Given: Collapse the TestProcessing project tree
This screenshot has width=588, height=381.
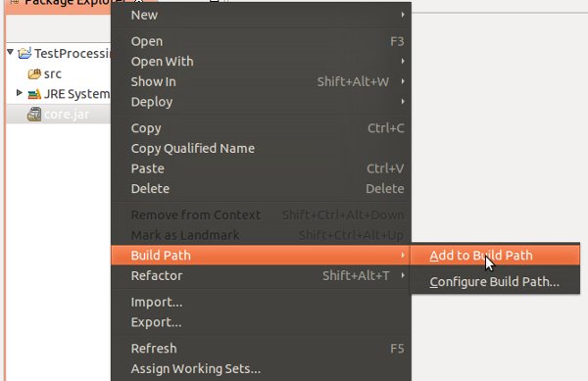Looking at the screenshot, I should (10, 52).
